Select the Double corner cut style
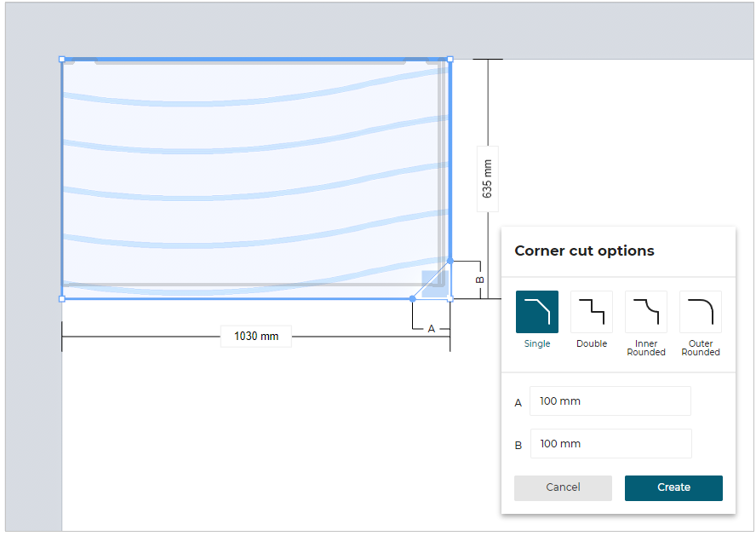 (591, 311)
